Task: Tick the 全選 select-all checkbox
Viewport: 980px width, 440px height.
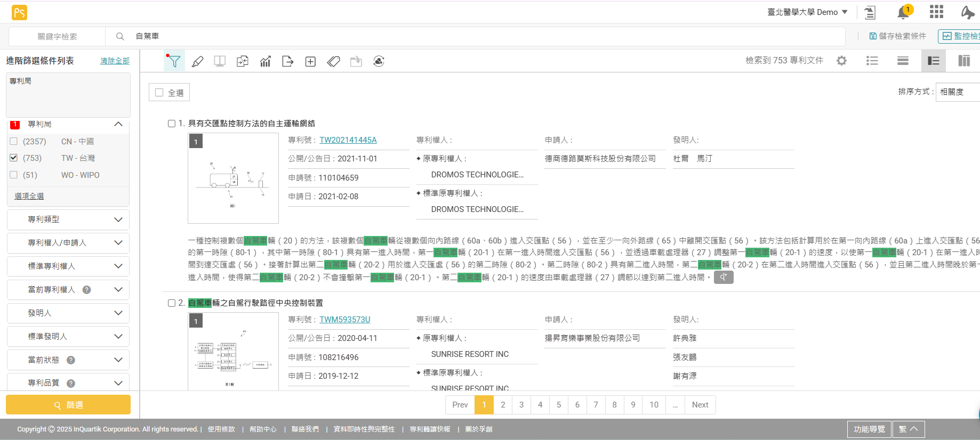Action: (159, 93)
